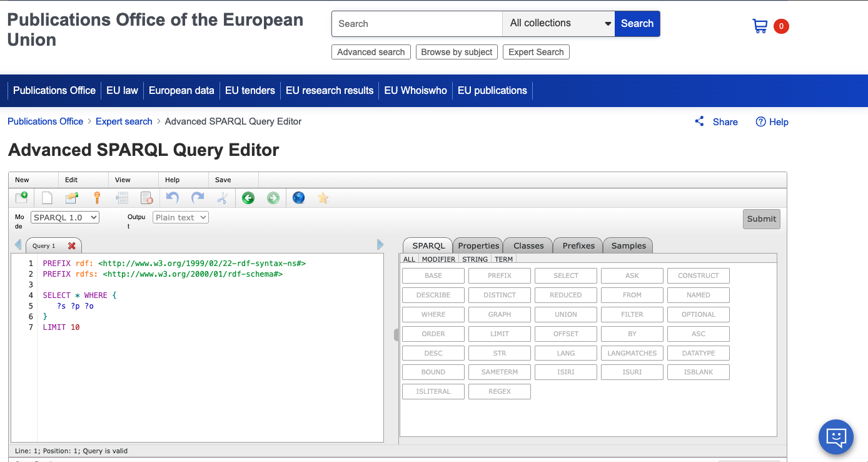The height and width of the screenshot is (462, 868).
Task: Click inside the top Search input field
Action: 416,24
